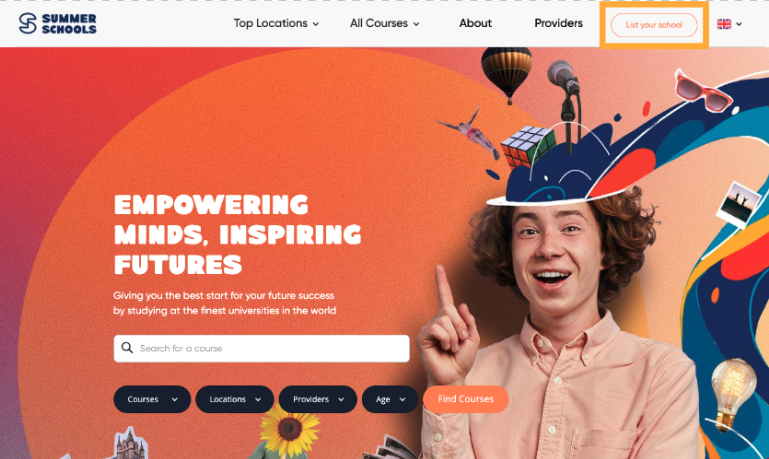Click the Summer Schools logo icon

pos(27,24)
